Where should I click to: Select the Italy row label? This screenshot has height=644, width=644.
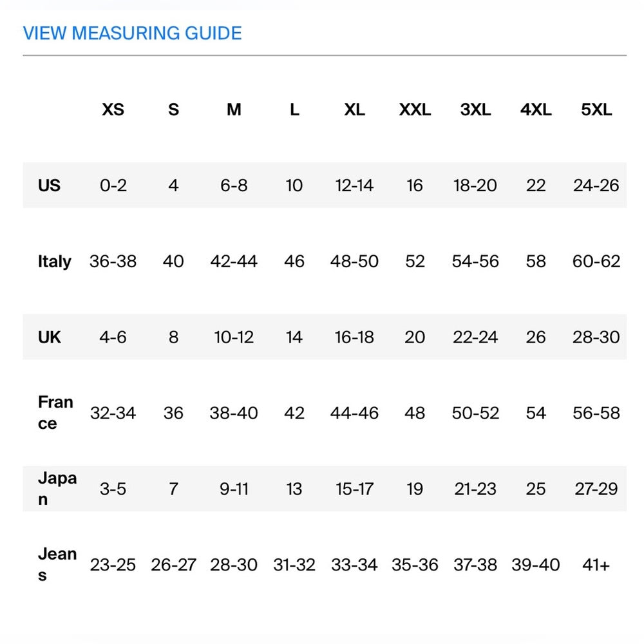[x=55, y=261]
